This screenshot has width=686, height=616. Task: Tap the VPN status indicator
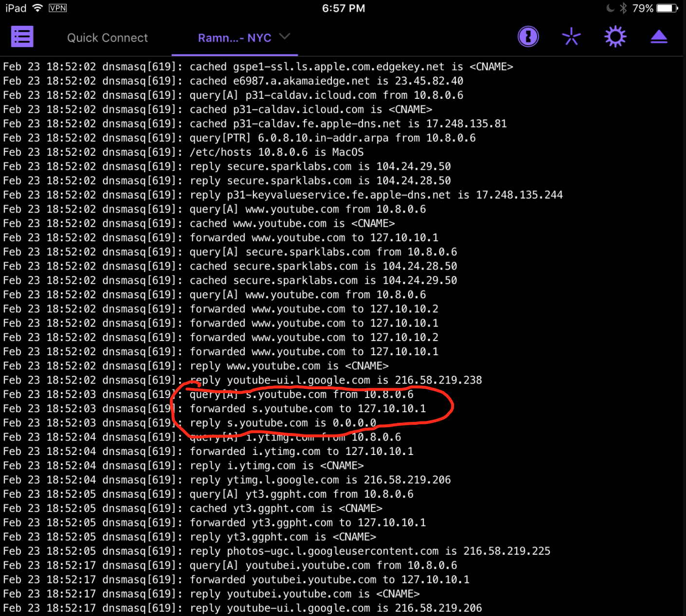(x=58, y=8)
